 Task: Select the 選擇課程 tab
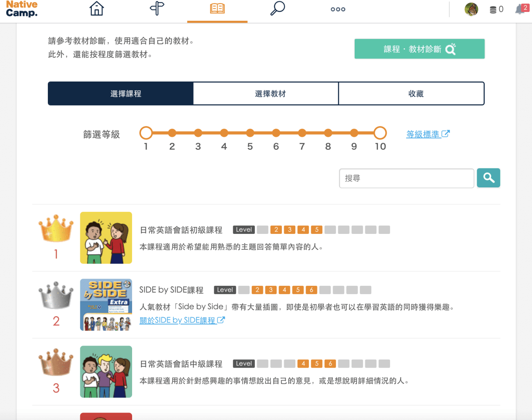121,93
